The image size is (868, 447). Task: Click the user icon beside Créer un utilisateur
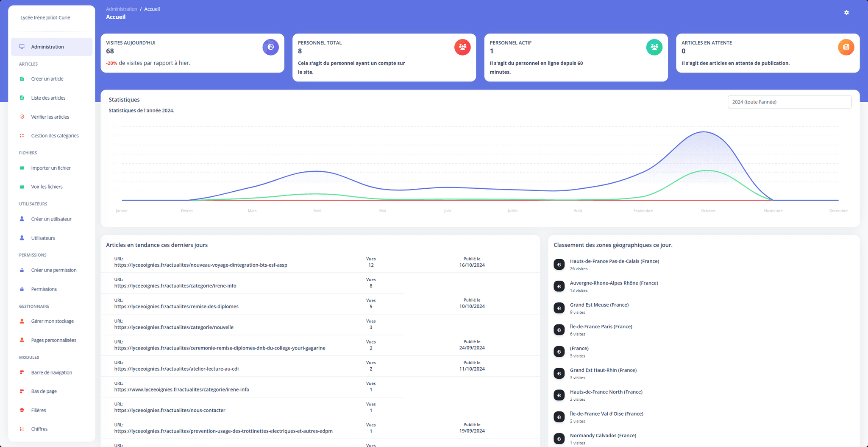click(22, 219)
